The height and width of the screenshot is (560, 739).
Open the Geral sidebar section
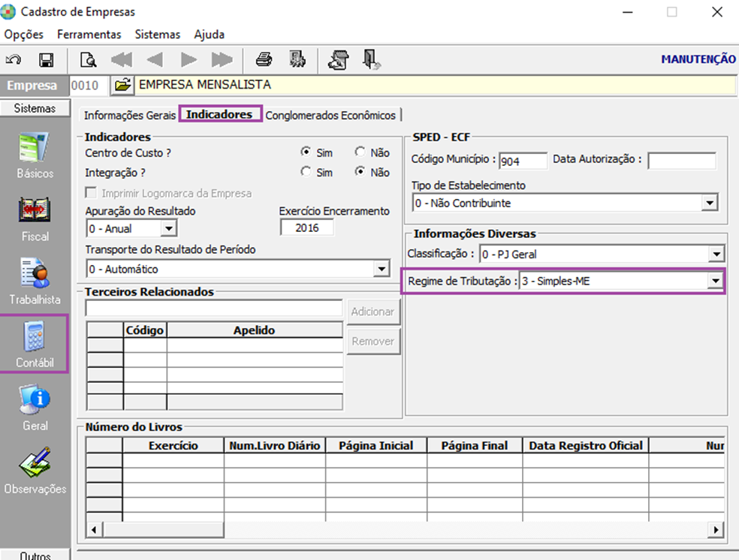pos(35,408)
